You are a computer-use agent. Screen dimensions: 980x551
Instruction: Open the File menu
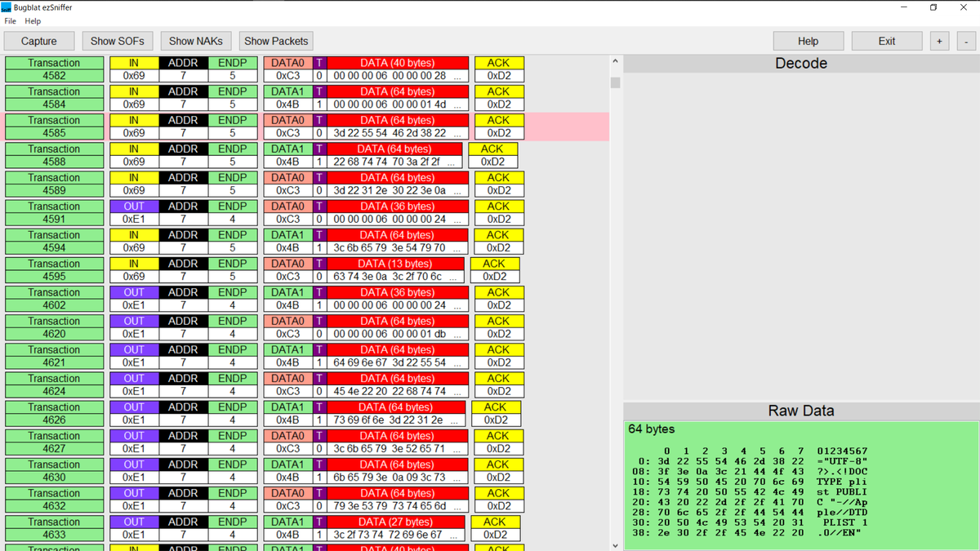10,21
